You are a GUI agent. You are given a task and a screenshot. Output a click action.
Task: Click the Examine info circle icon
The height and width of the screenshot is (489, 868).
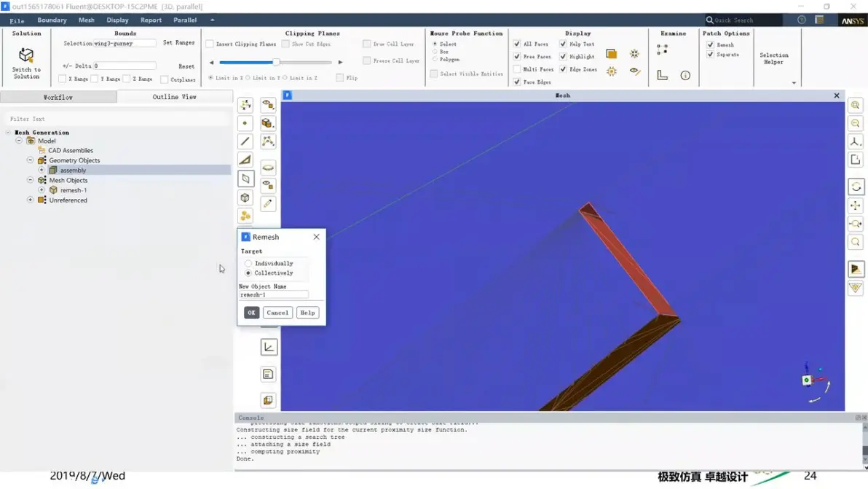(685, 75)
